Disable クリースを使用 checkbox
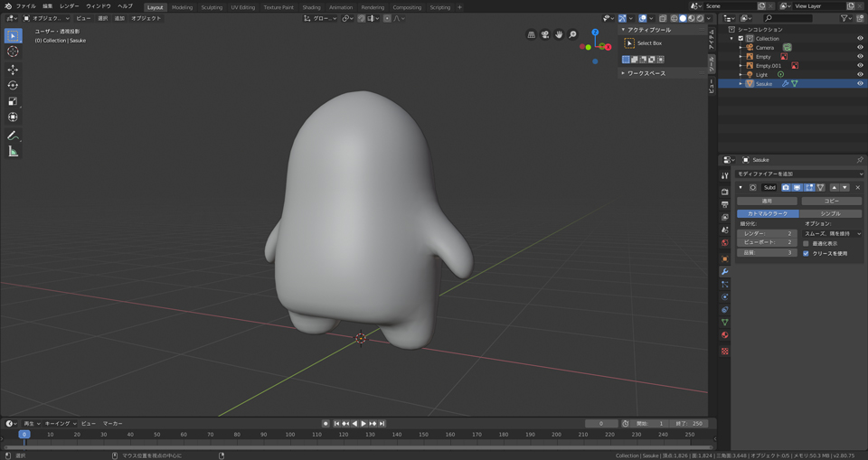Viewport: 868px width, 460px height. coord(806,254)
